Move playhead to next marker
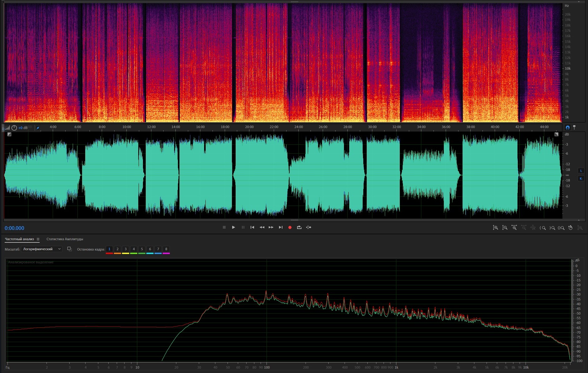The image size is (588, 373). point(281,227)
